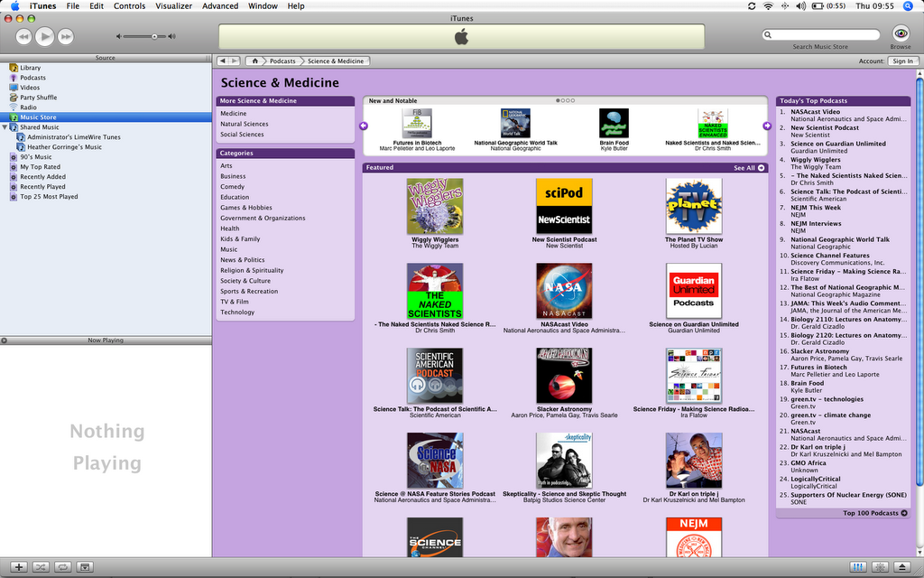Viewport: 924px width, 578px height.
Task: Close the Now Playing artwork pane
Action: click(x=5, y=340)
